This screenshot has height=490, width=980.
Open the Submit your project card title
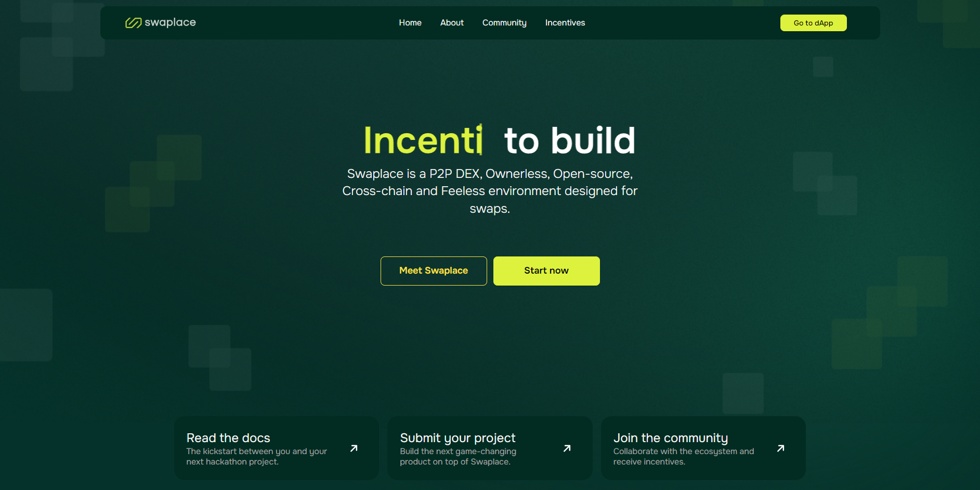(458, 438)
